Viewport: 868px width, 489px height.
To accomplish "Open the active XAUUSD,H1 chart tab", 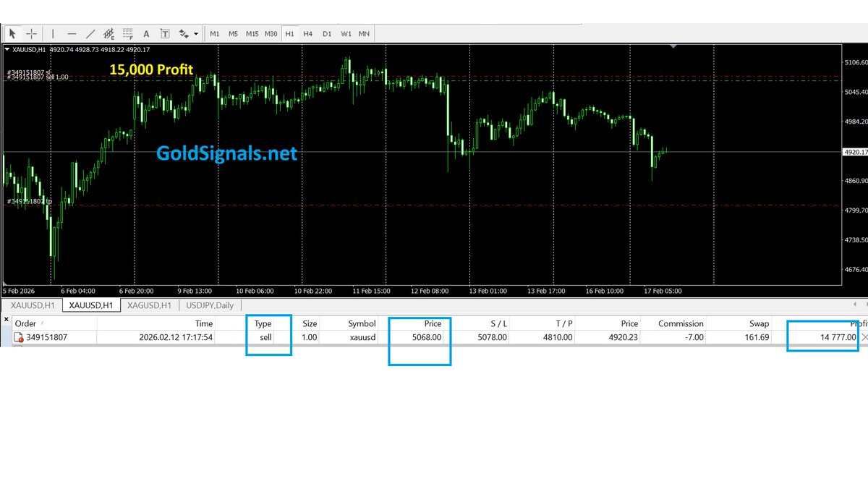I will click(x=91, y=305).
